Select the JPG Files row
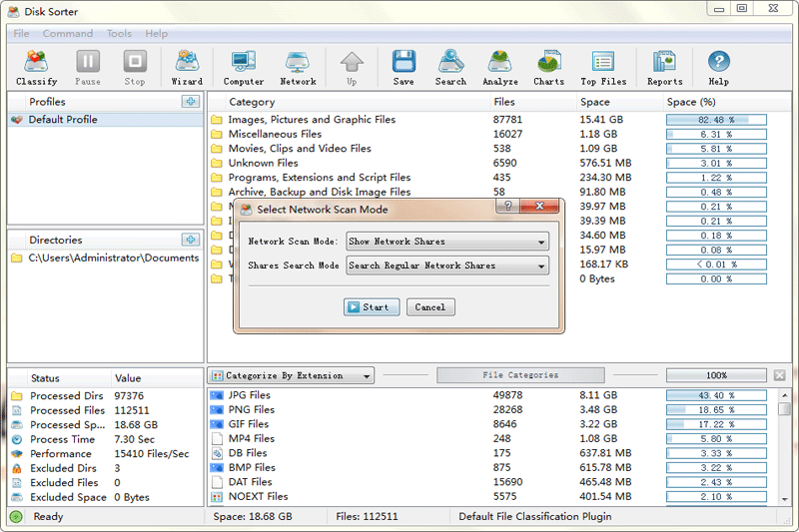799x532 pixels. (250, 395)
